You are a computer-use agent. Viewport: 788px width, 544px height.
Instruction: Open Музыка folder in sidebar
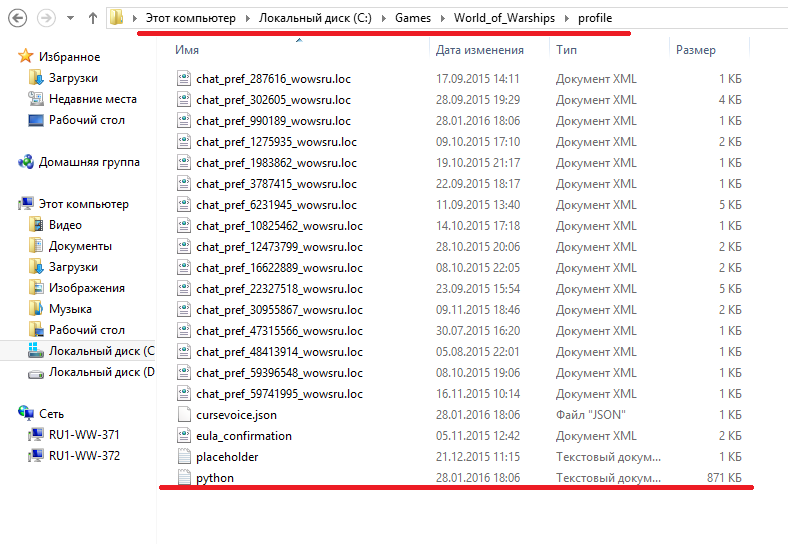(70, 309)
